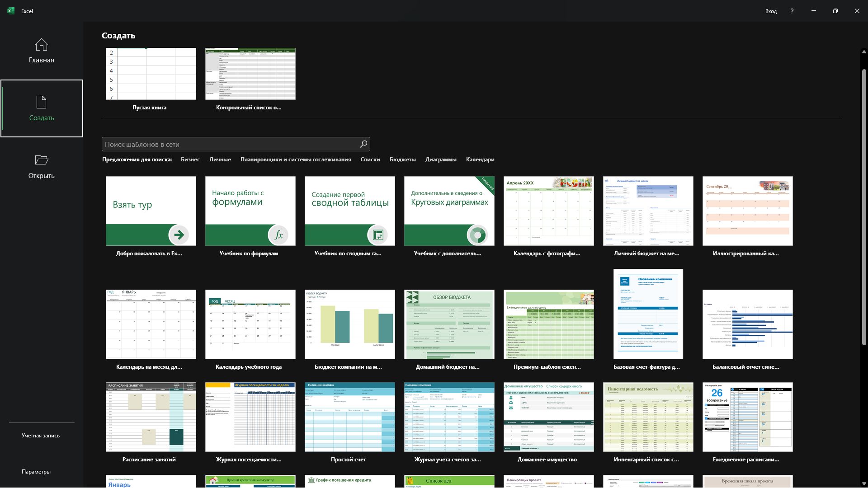The width and height of the screenshot is (868, 488).
Task: Choose the Бюджеты search suggestion
Action: [x=402, y=160]
